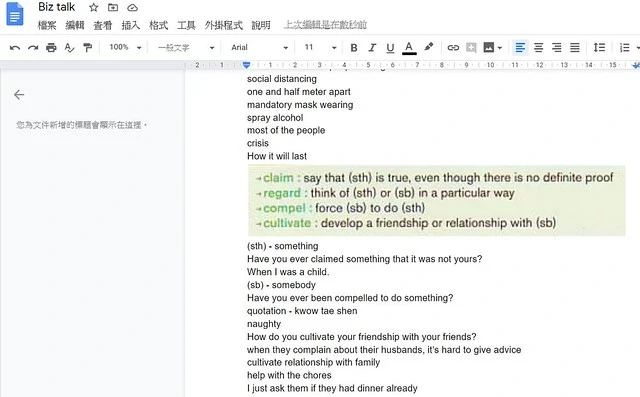Click the line 'help with the chores'
640x397 pixels.
289,375
